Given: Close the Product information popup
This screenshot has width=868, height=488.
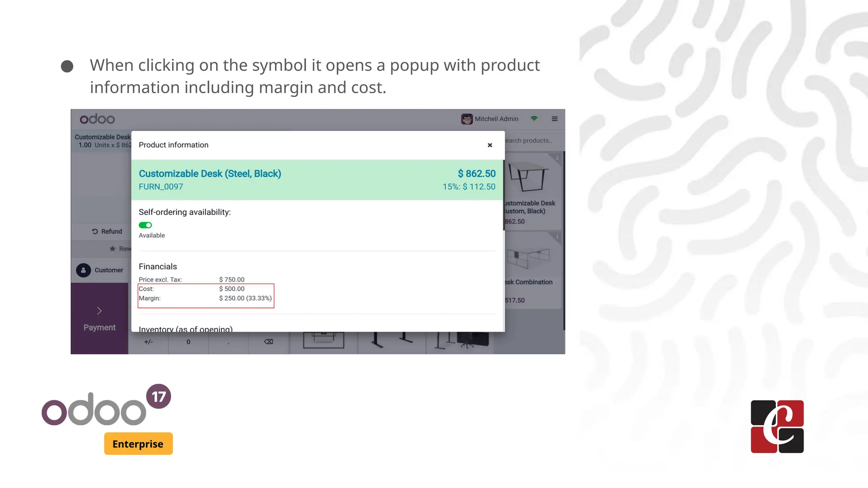Looking at the screenshot, I should click(x=490, y=145).
